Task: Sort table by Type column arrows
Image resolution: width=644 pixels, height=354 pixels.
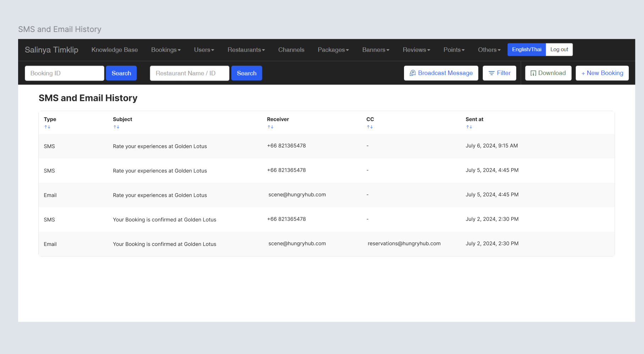Action: click(47, 127)
